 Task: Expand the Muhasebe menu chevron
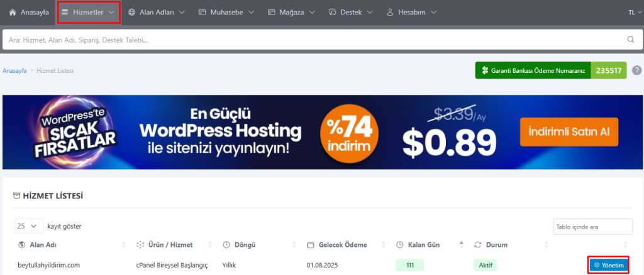[x=251, y=13]
